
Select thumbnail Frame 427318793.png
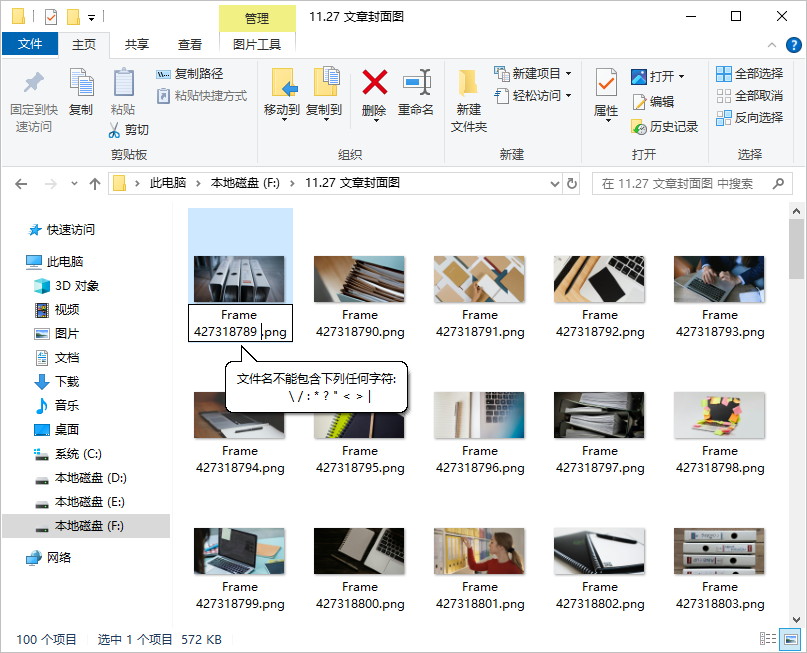(x=719, y=279)
